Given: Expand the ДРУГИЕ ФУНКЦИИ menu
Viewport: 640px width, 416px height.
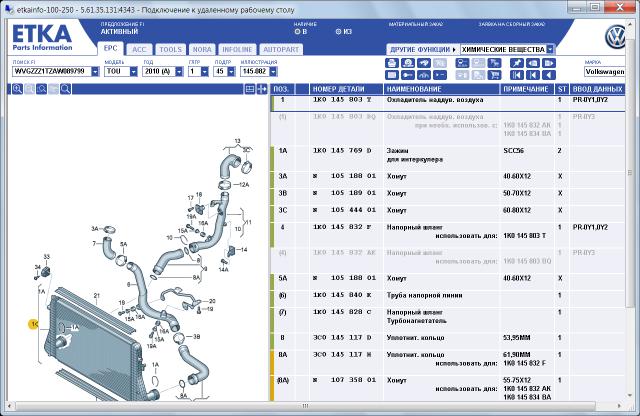Looking at the screenshot, I should point(423,49).
